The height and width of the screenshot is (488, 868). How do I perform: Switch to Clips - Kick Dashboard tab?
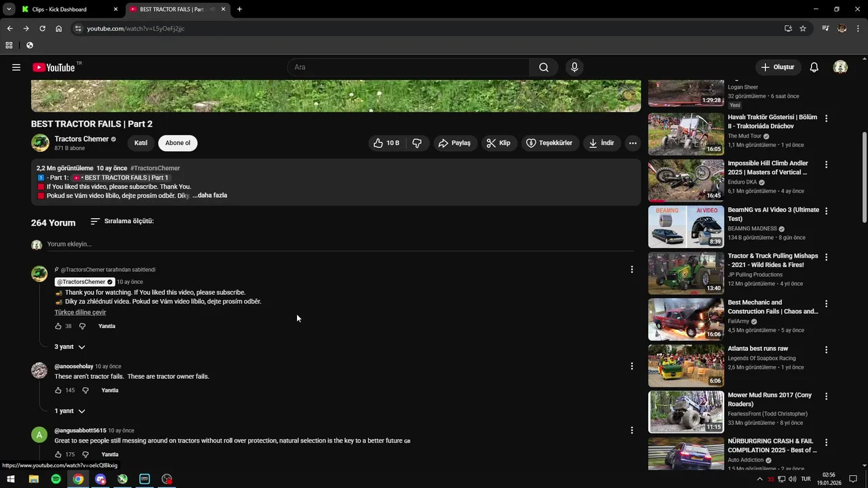pyautogui.click(x=69, y=9)
